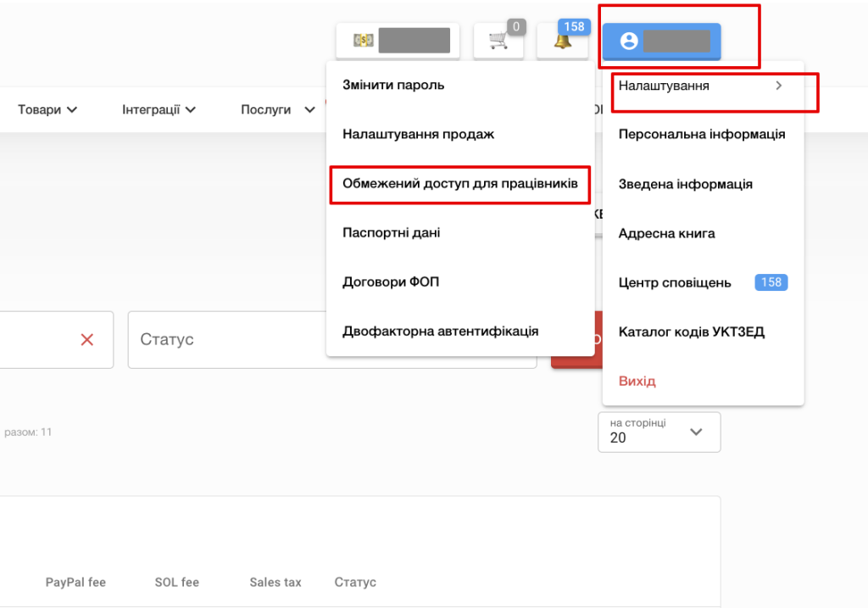Screen dimensions: 868x608
Task: Expand the Інтеграції dropdown menu
Action: (x=159, y=109)
